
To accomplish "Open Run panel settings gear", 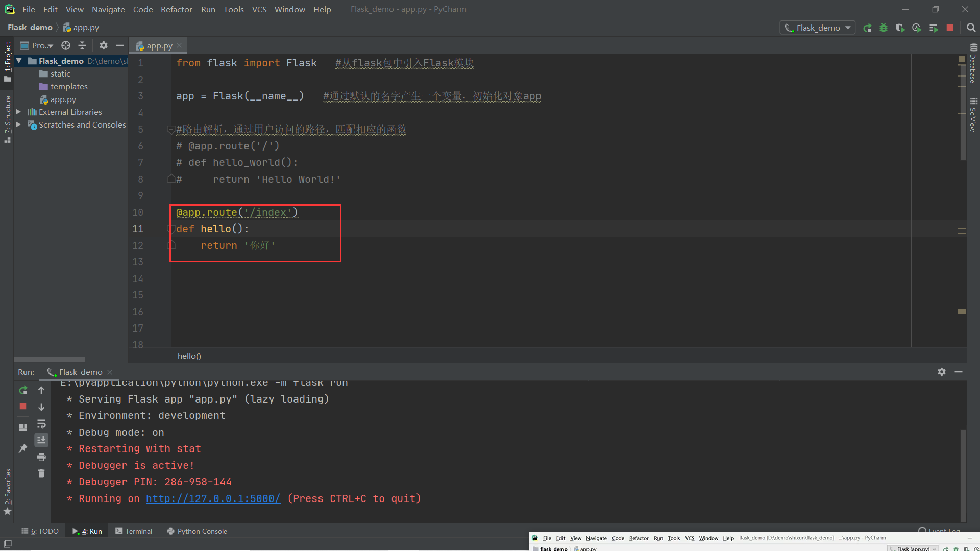I will 942,372.
